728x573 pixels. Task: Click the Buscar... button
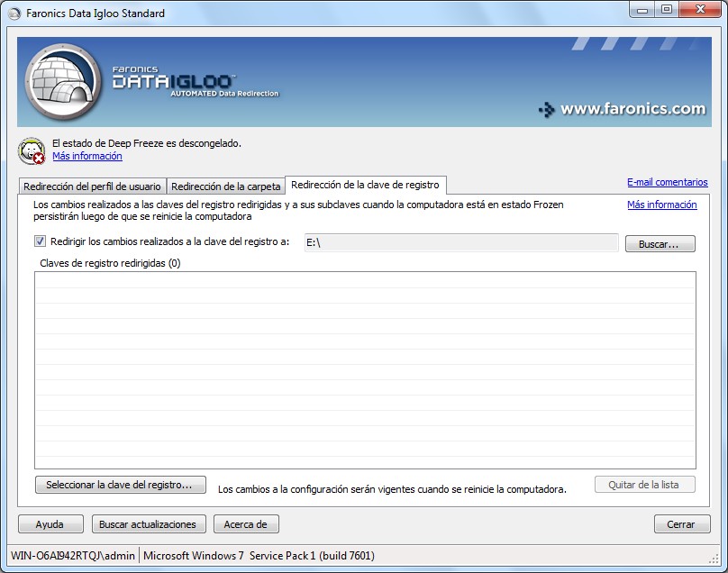point(660,244)
